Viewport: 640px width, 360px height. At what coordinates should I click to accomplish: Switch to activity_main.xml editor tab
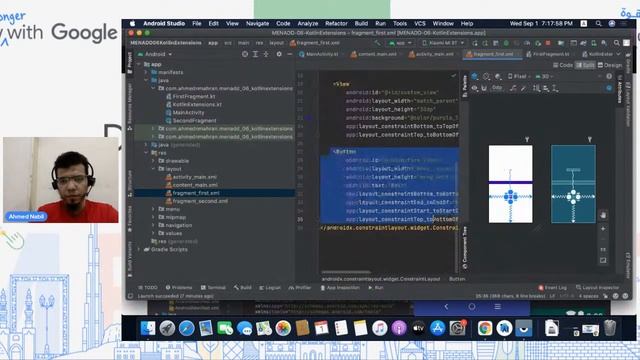432,54
